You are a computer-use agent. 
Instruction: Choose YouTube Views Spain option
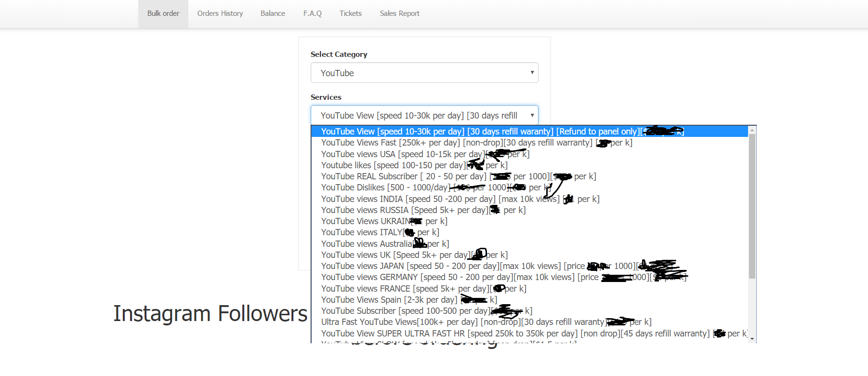click(x=389, y=300)
